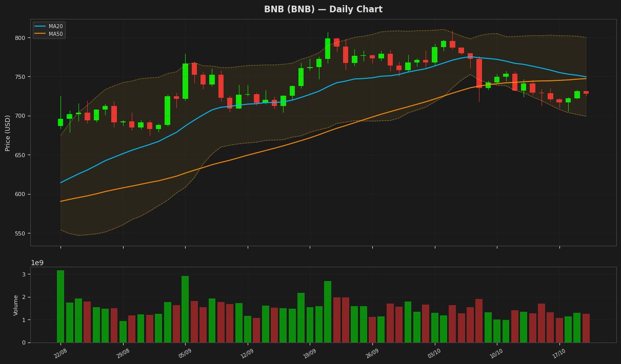Screen dimensions: 621x364
Task: Select the MA50 legend label
Action: tap(55, 34)
